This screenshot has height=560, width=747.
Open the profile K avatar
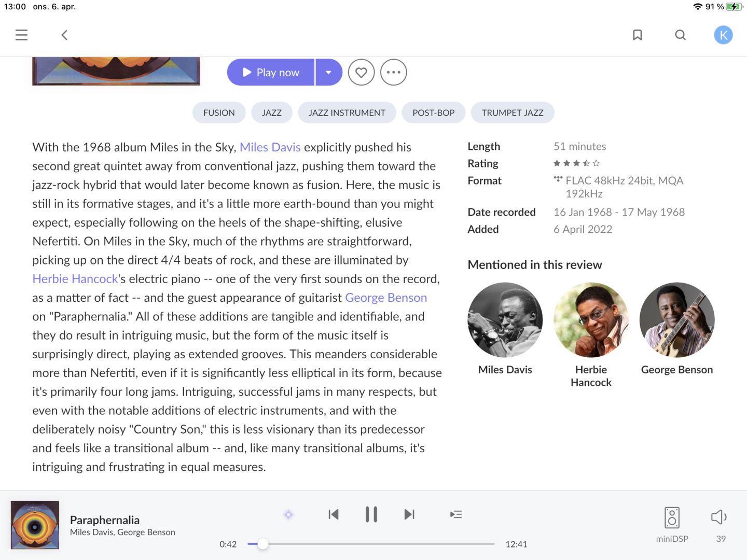tap(723, 35)
